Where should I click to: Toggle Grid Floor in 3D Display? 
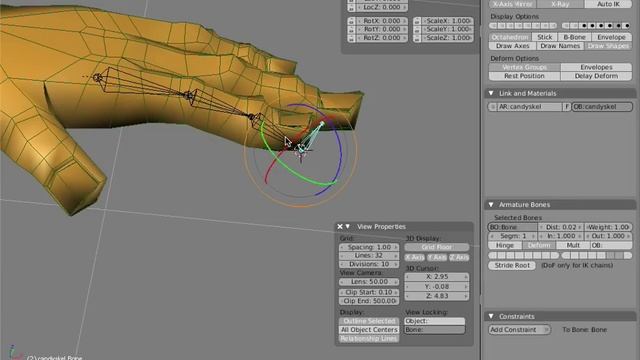pyautogui.click(x=437, y=247)
